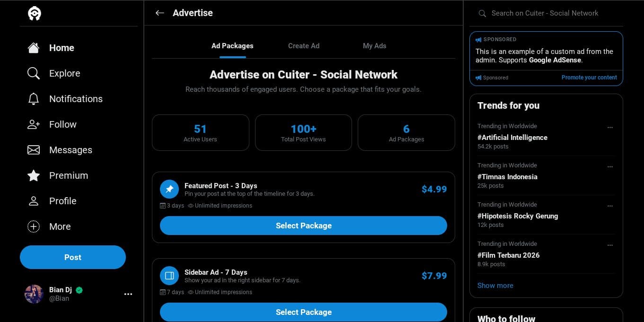
Task: Open Home via the house icon
Action: tap(34, 48)
